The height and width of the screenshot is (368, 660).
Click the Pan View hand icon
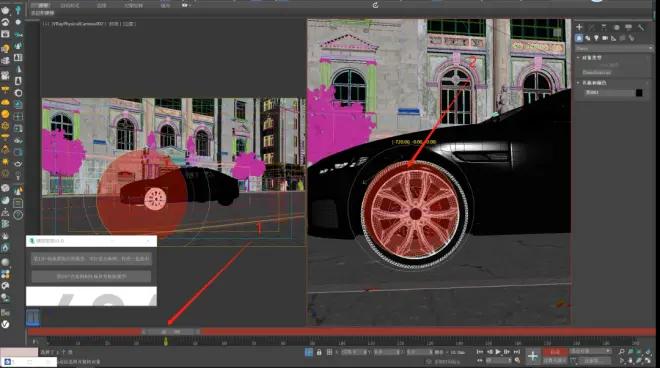coord(630,361)
